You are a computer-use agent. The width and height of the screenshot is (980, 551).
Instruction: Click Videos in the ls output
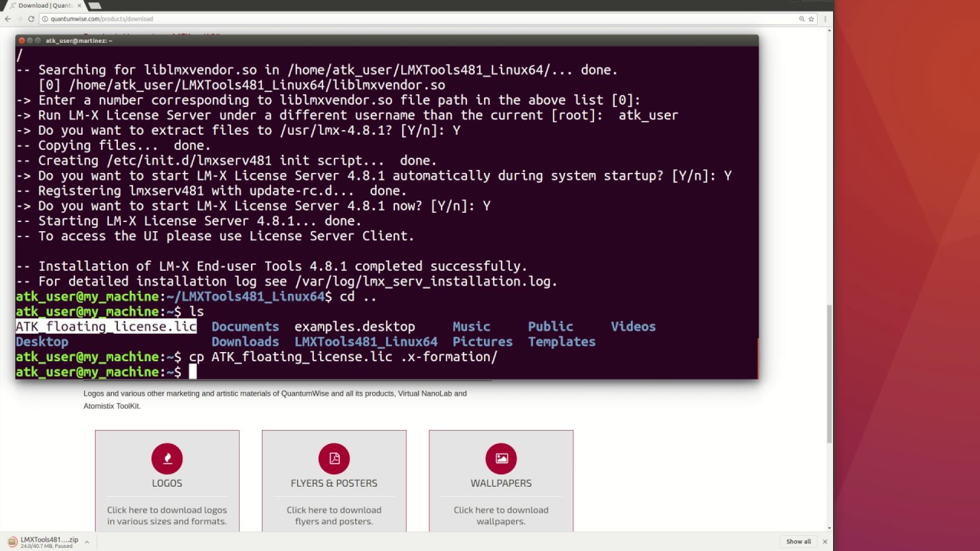(633, 327)
